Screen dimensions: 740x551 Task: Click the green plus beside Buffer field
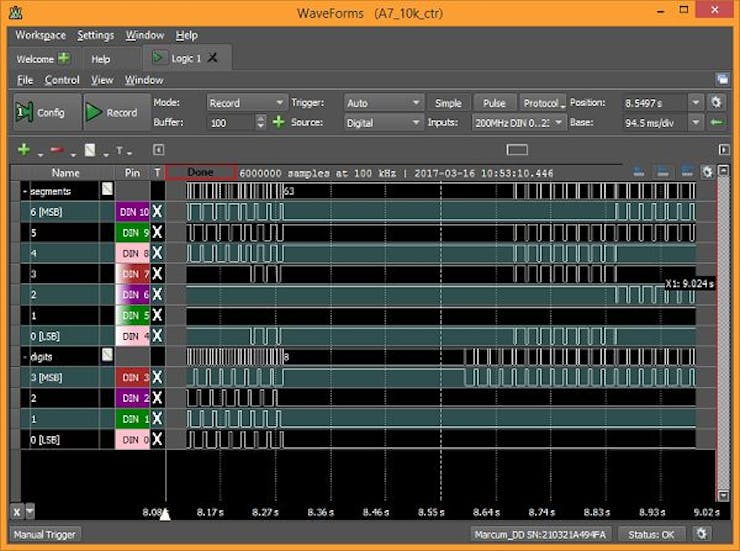click(279, 122)
